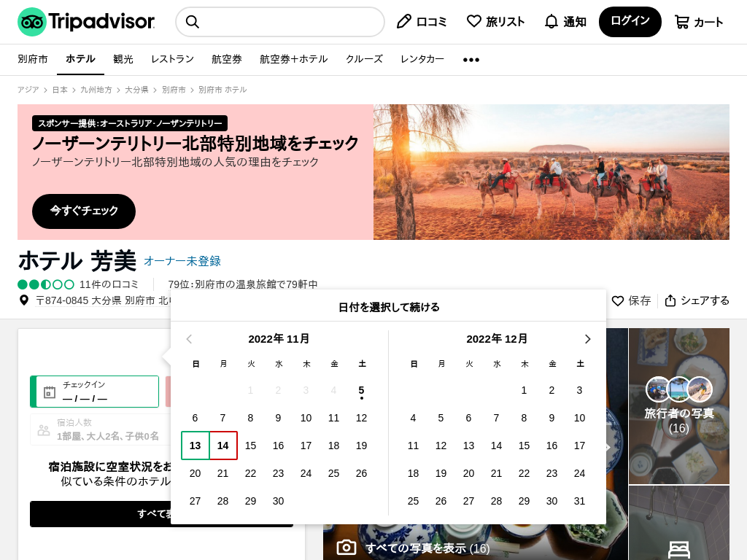Image resolution: width=747 pixels, height=560 pixels.
Task: Save hotel with 保存 heart icon
Action: [618, 300]
